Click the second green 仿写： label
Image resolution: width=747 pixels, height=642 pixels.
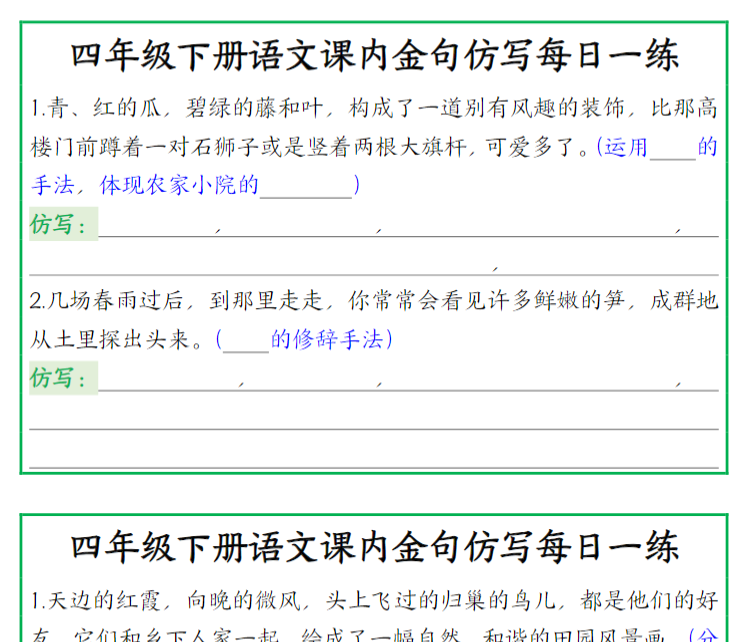coord(63,378)
